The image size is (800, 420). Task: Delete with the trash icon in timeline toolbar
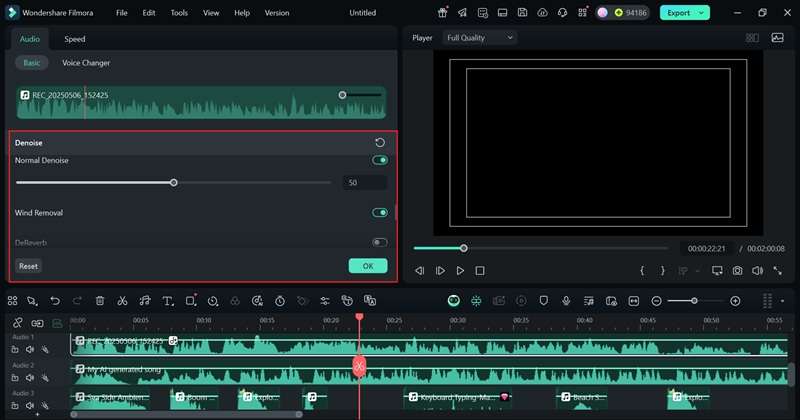[x=100, y=301]
